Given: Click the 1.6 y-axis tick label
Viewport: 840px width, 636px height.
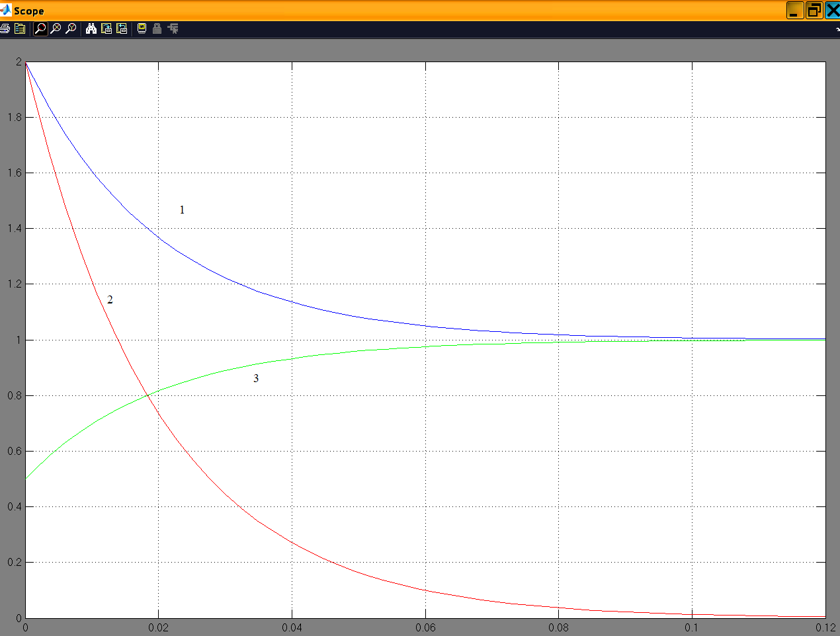Looking at the screenshot, I should pos(15,173).
